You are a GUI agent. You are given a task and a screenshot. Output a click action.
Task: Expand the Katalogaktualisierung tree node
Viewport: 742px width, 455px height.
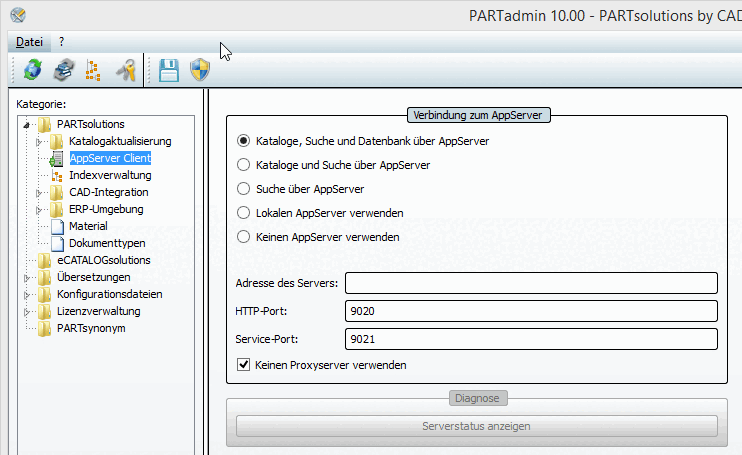click(39, 142)
